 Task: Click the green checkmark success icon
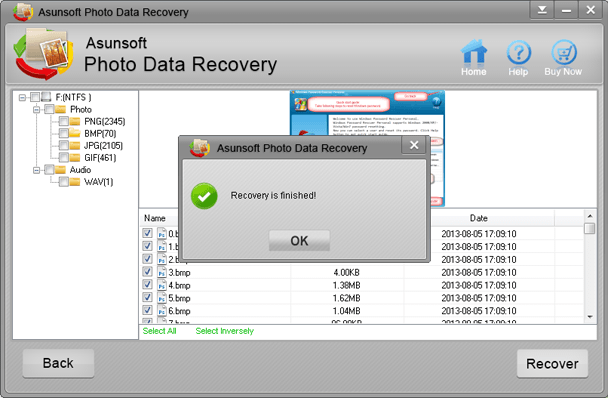(x=204, y=196)
